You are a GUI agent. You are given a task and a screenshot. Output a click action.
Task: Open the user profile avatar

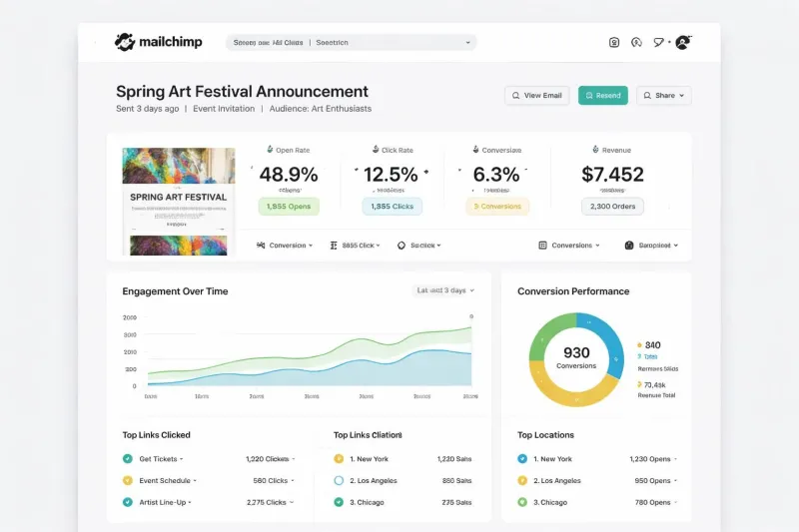point(683,42)
